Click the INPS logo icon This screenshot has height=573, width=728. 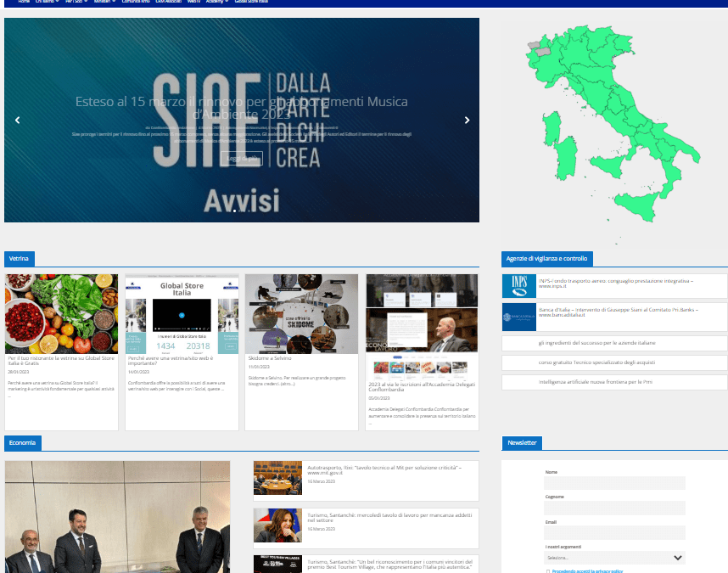pyautogui.click(x=518, y=286)
